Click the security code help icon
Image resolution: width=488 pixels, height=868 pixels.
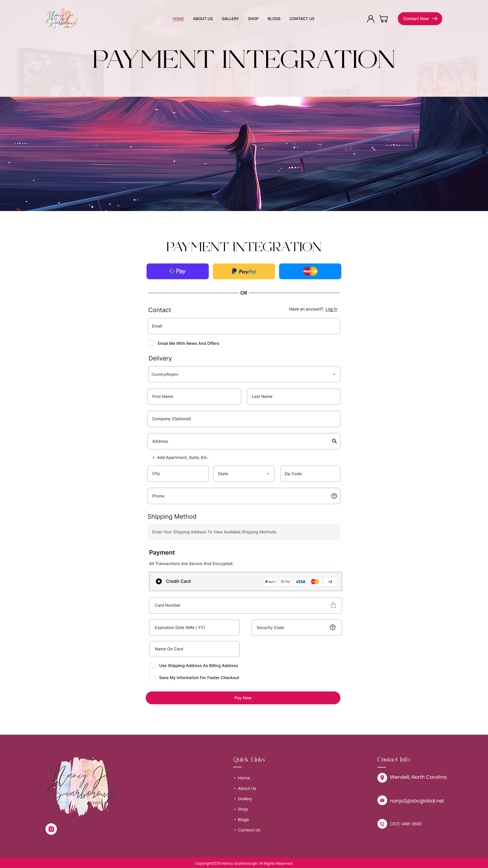332,628
